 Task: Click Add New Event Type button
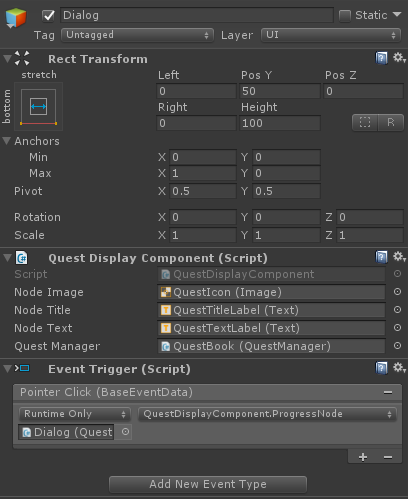[x=208, y=484]
